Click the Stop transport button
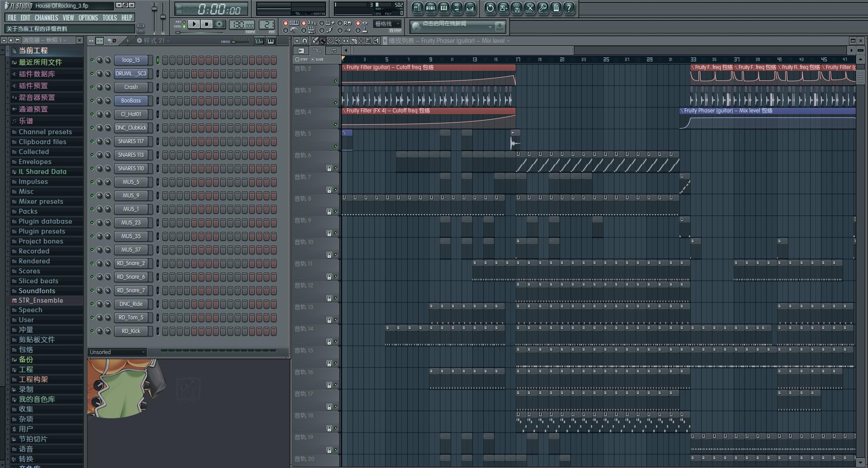Screen dimensions: 868x468 click(207, 24)
